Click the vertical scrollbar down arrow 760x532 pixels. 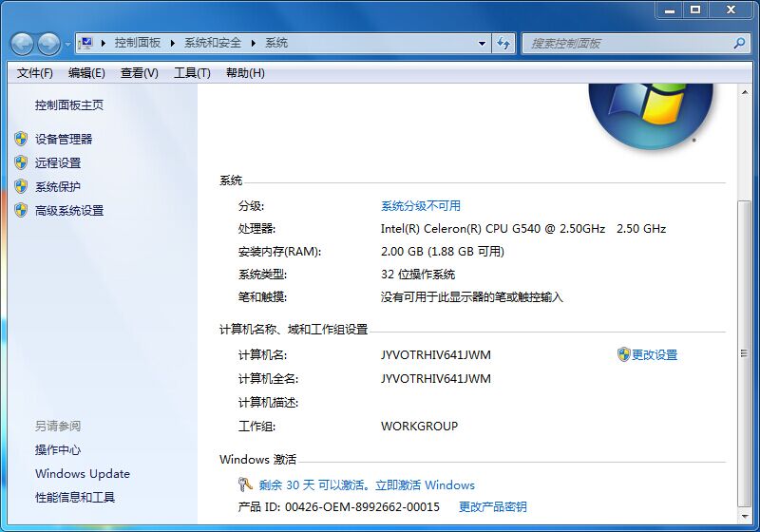[x=744, y=515]
